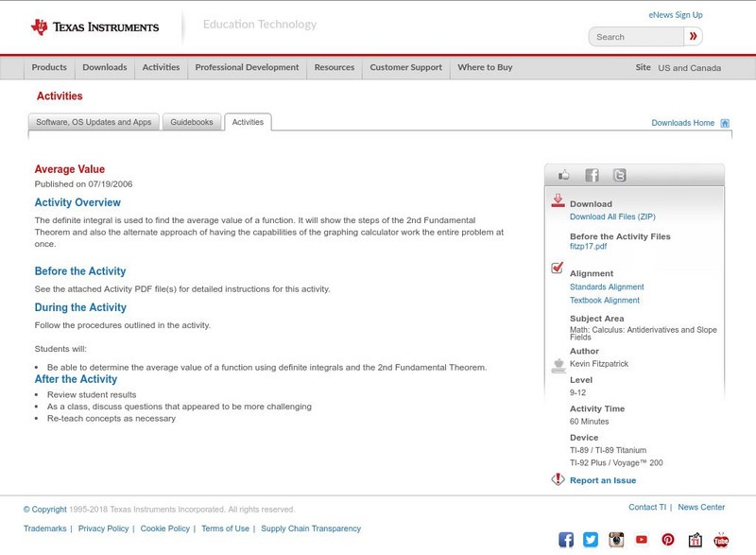Open eNews Sign Up link

676,15
